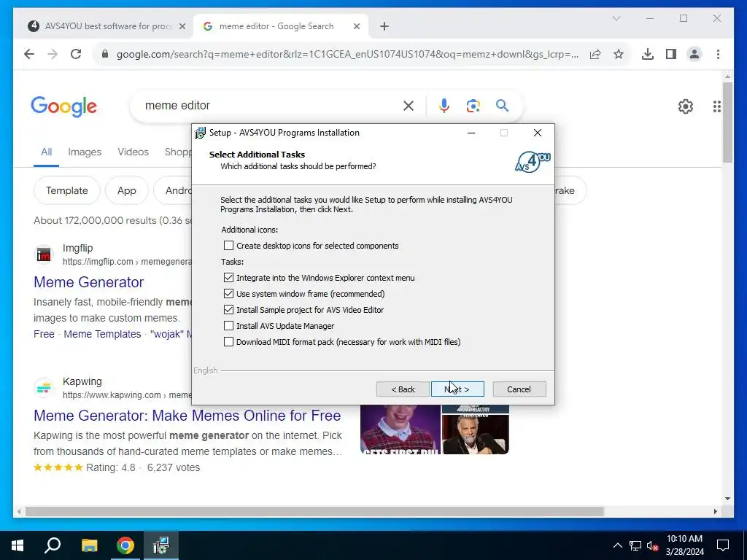Open Windows taskbar search

(53, 545)
